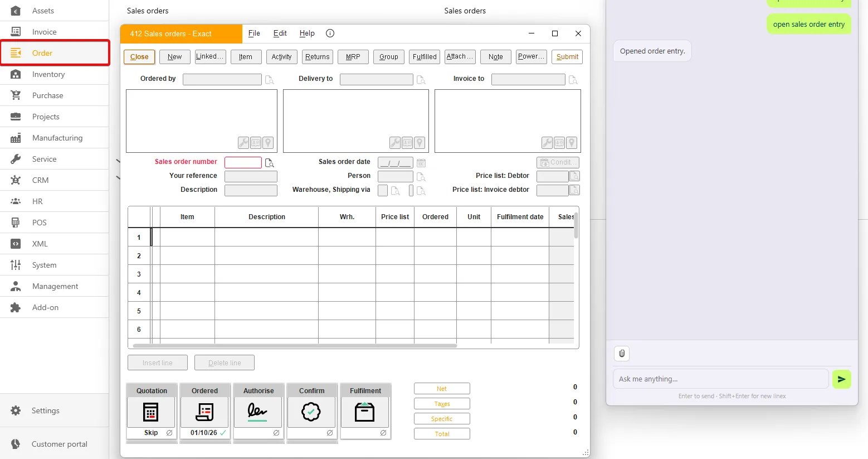Click the Settings gear icon
Viewport: 868px width, 459px height.
(x=16, y=410)
